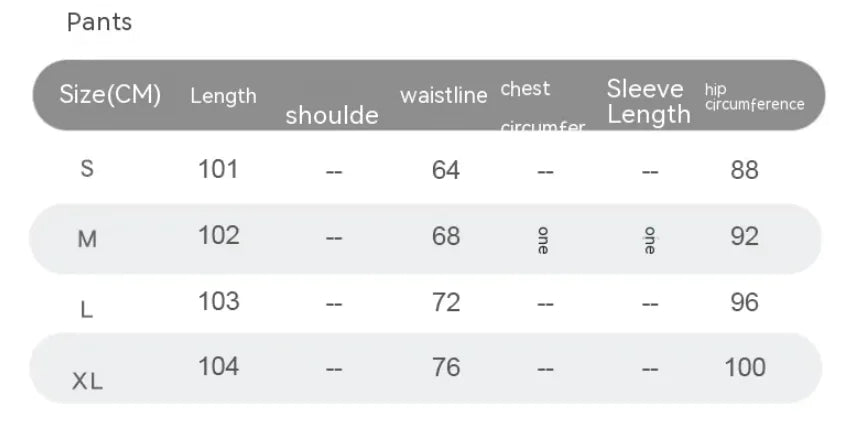Click "one" in the Sleeve Length column
The width and height of the screenshot is (858, 445).
[650, 240]
